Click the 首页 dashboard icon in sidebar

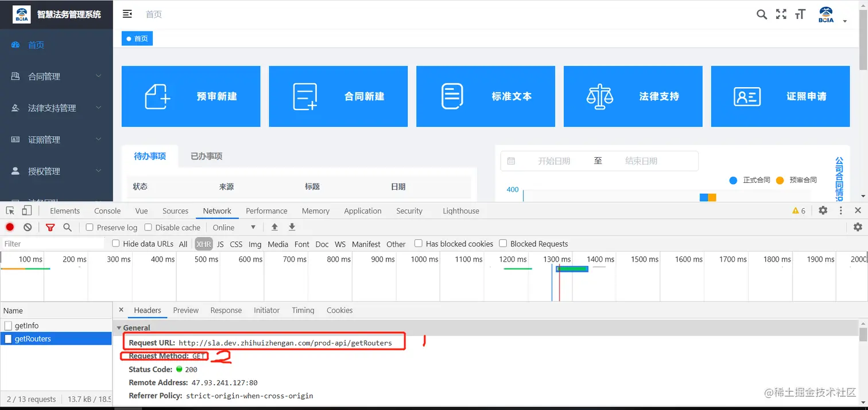tap(15, 45)
